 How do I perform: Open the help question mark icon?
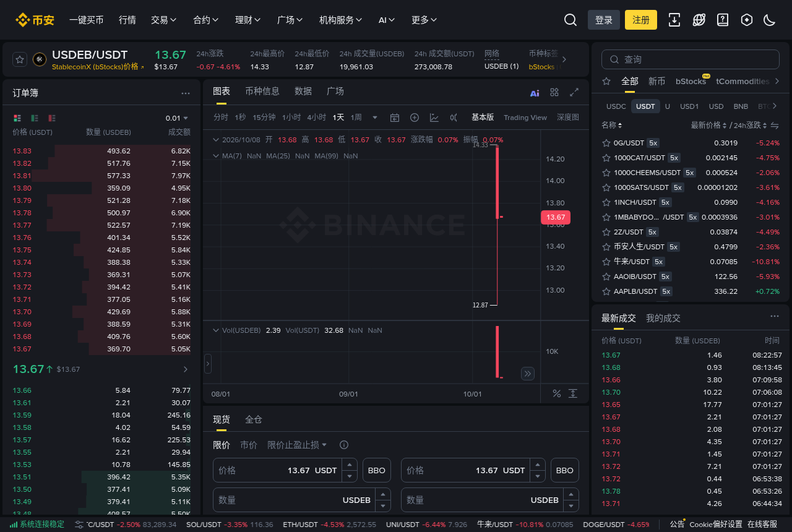pos(723,20)
